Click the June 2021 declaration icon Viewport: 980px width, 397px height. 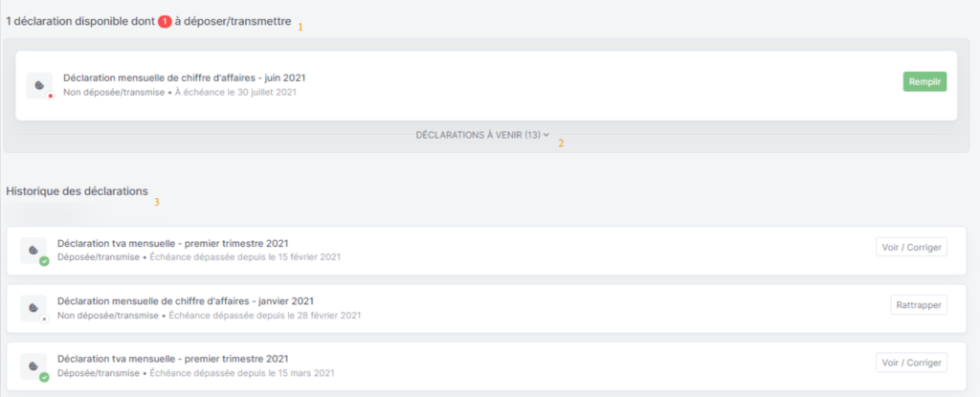38,85
